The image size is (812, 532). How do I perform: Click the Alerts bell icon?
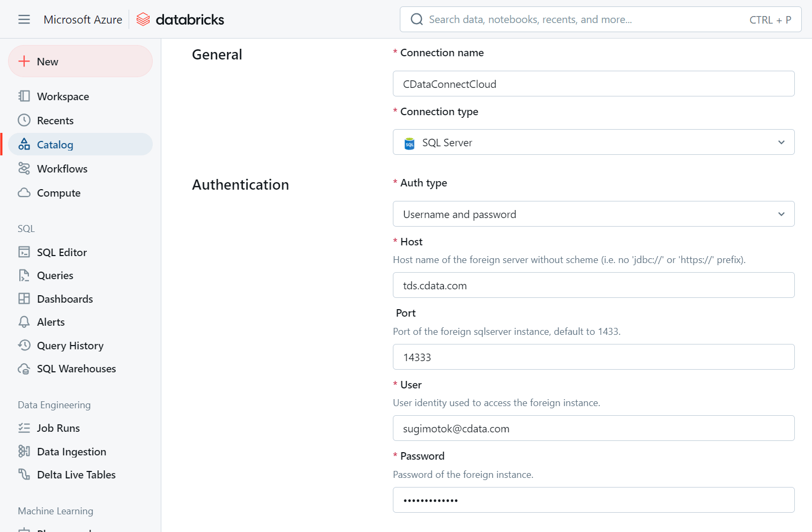[x=24, y=321]
